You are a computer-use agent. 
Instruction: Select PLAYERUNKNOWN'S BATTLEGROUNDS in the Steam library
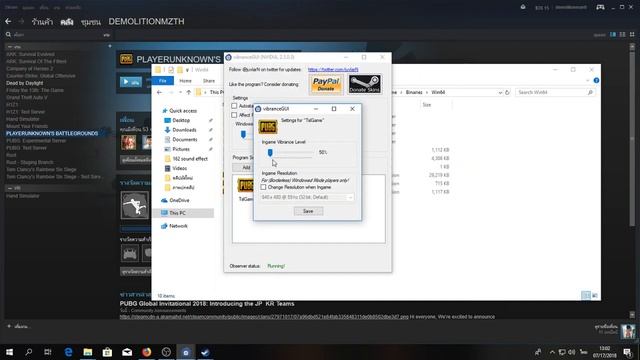[52, 133]
